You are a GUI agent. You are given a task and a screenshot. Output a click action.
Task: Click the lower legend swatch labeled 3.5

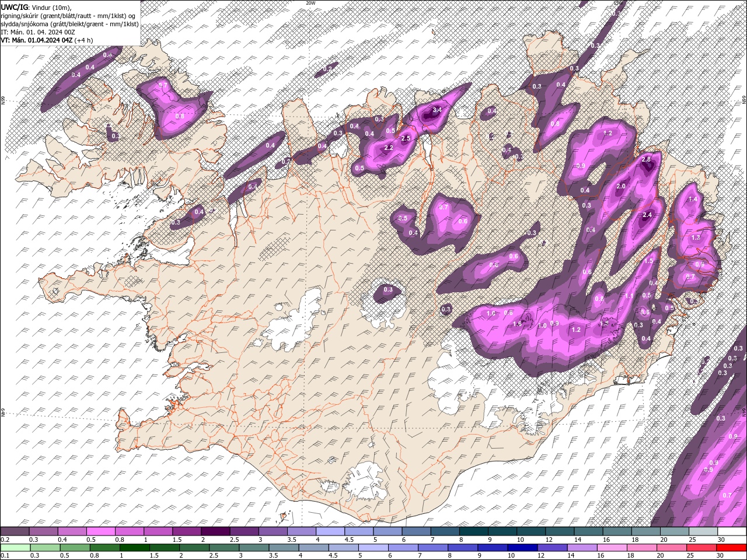284,547
